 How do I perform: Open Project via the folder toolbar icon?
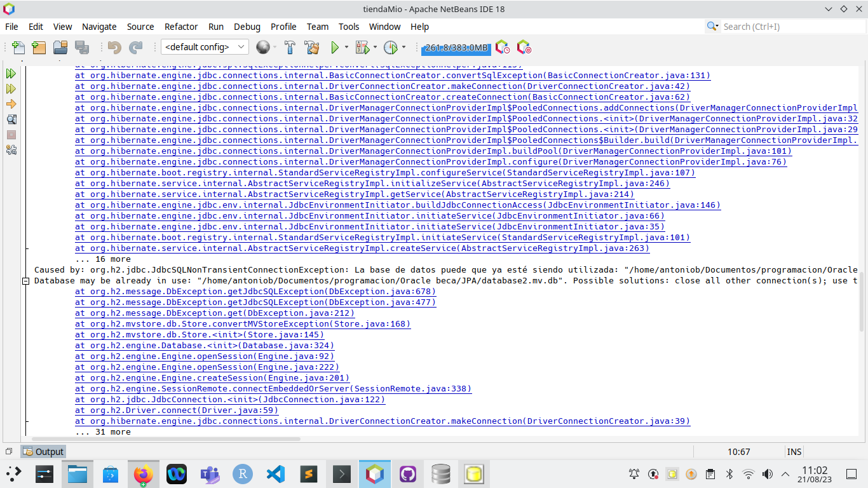coord(60,47)
